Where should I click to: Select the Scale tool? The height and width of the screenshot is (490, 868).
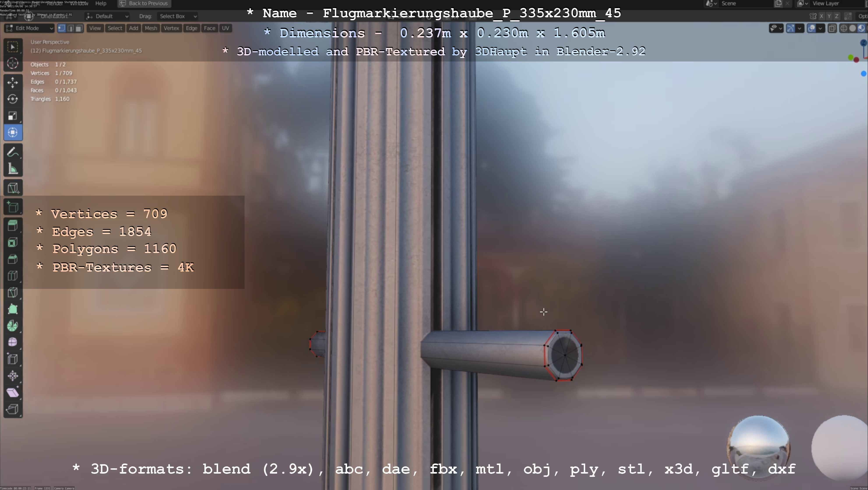point(13,116)
